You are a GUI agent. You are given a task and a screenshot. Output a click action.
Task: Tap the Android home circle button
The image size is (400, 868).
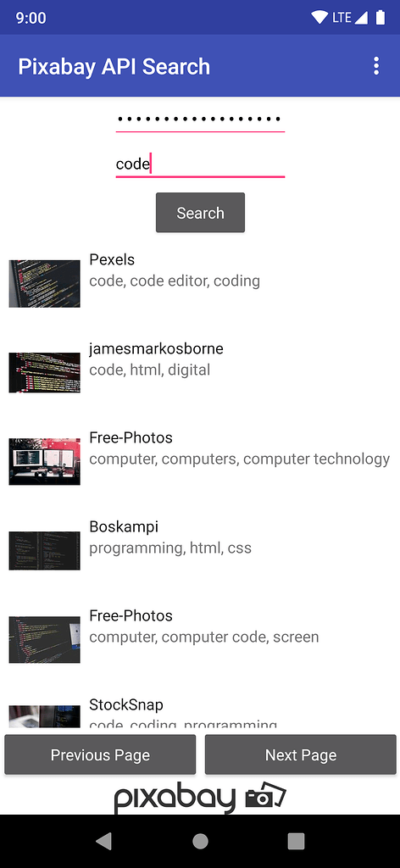pos(200,841)
